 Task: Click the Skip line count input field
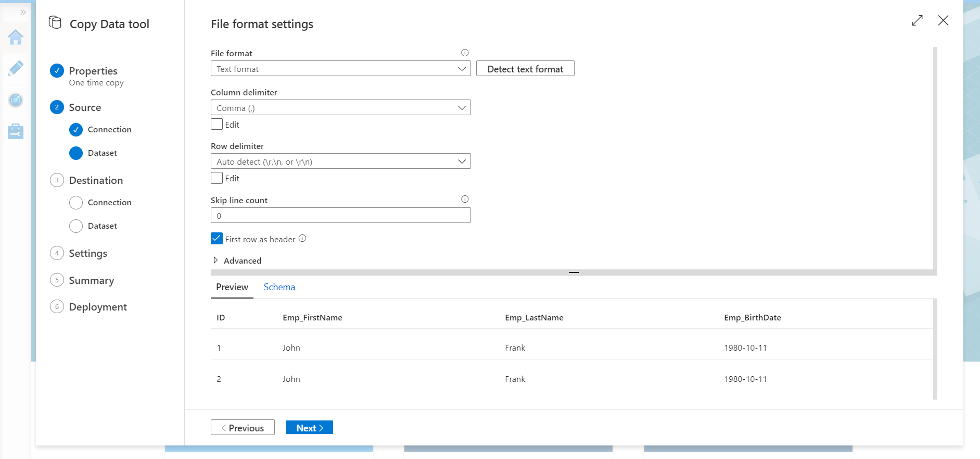click(x=340, y=216)
